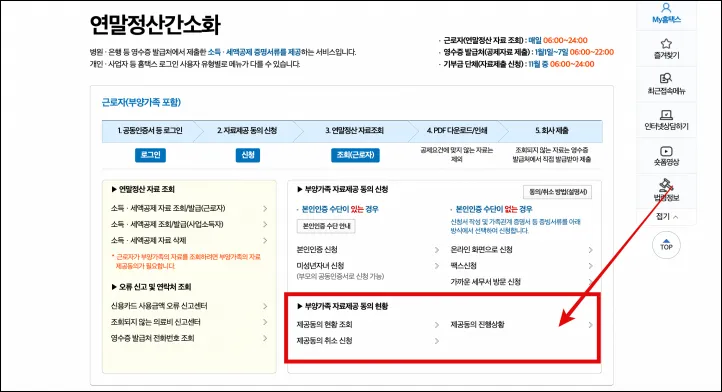Select step 3. 연말정산 자료조회
This screenshot has width=722, height=392.
pos(355,131)
